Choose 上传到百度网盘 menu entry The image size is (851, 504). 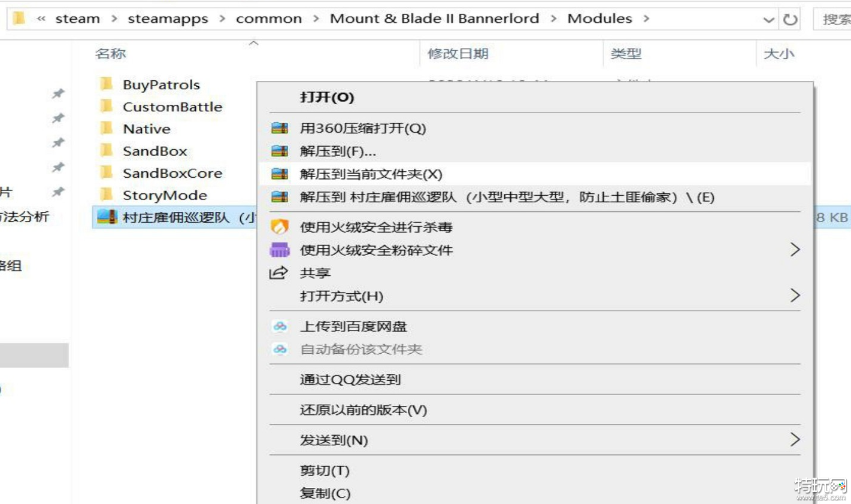[353, 326]
